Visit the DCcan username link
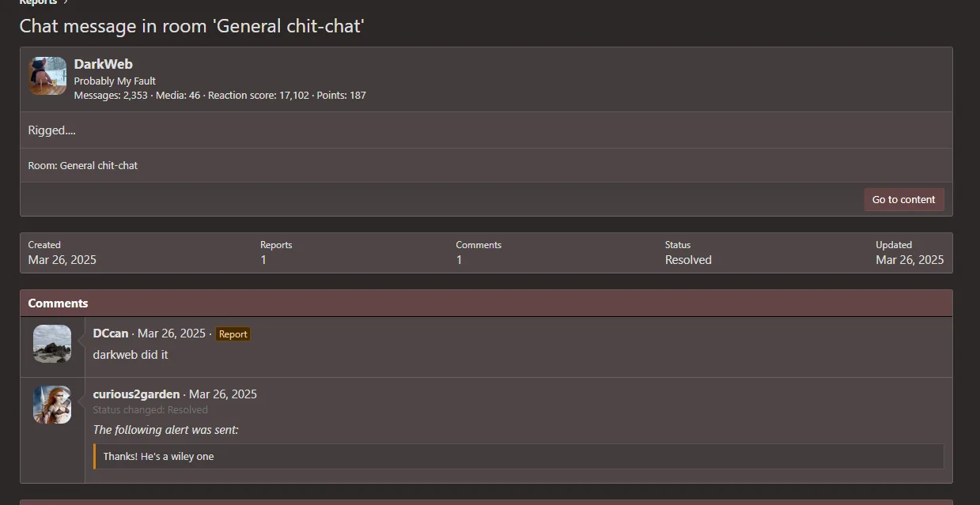 click(x=111, y=334)
